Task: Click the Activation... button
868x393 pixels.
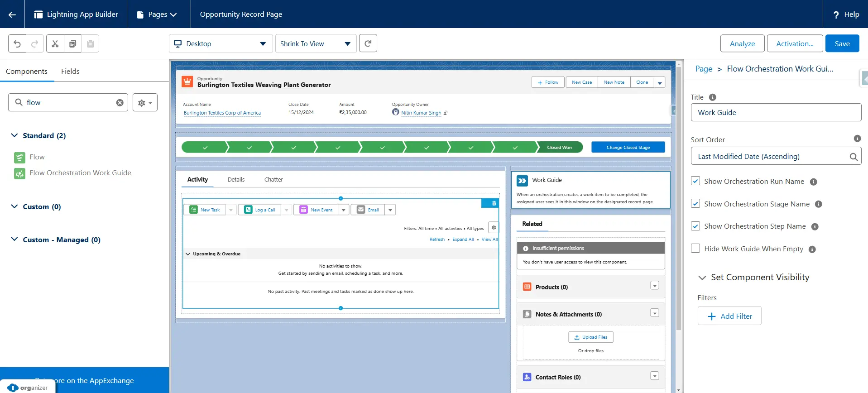Action: tap(795, 43)
